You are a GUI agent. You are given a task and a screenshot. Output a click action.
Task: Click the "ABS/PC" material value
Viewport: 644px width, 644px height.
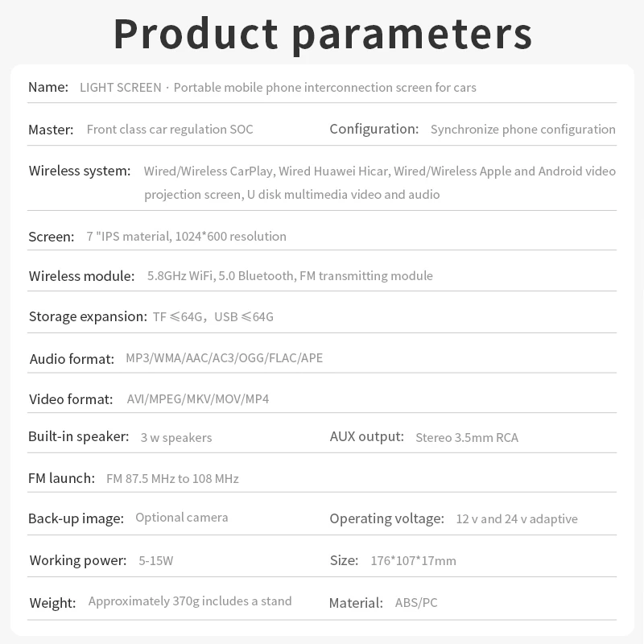point(416,602)
